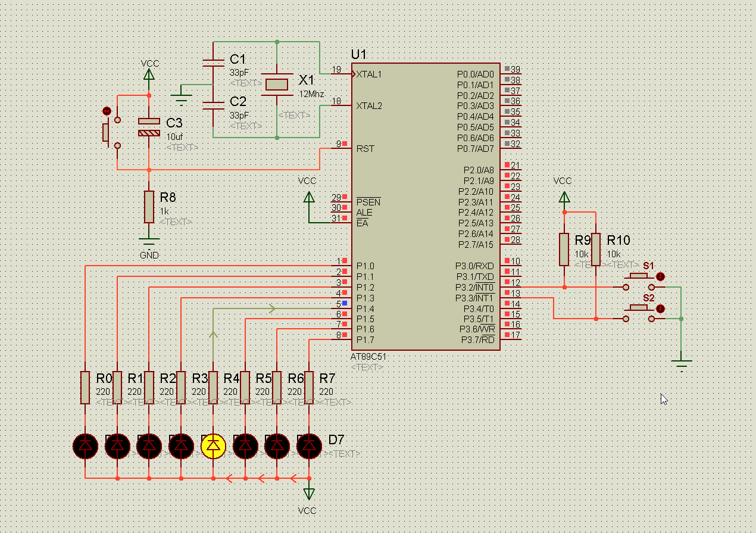This screenshot has height=533, width=756.
Task: Click pin number 19 at XTAL1
Action: click(336, 70)
